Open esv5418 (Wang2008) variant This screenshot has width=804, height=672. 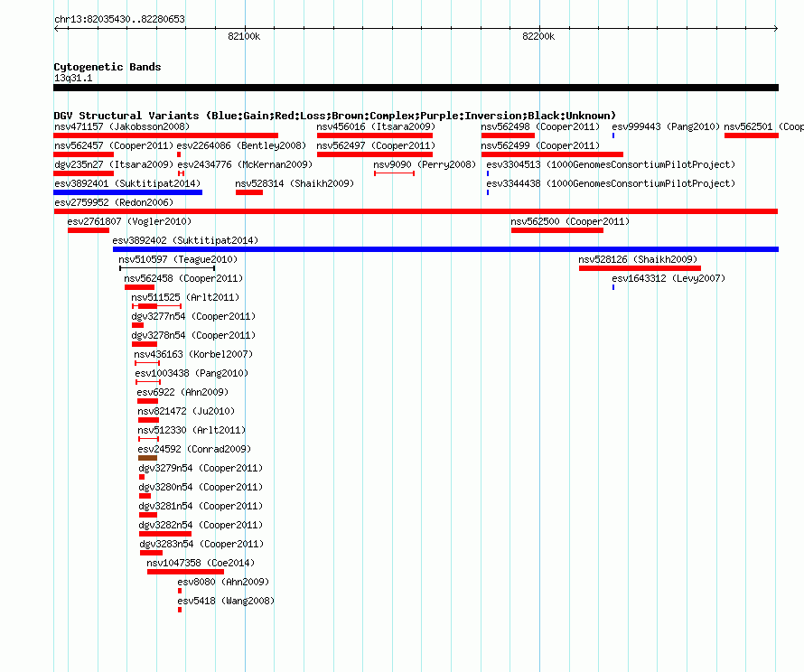click(226, 601)
